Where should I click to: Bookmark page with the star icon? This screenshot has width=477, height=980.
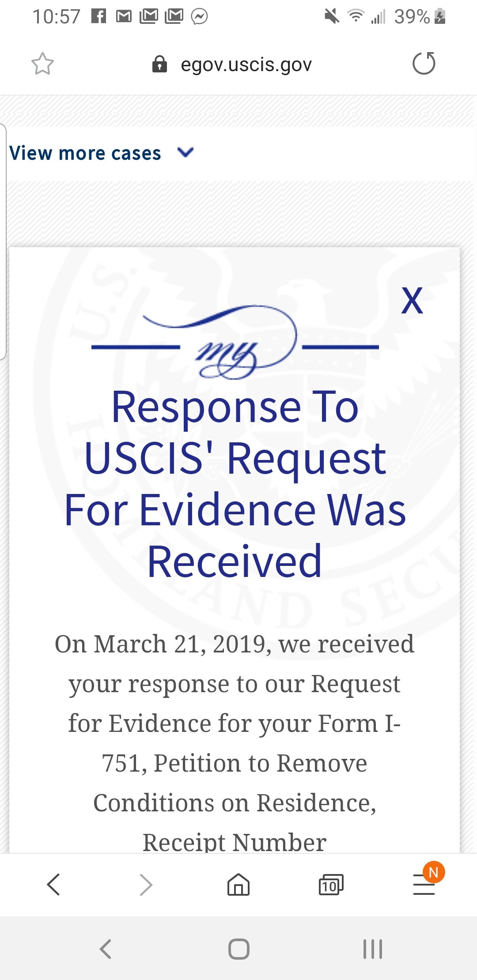(x=42, y=64)
